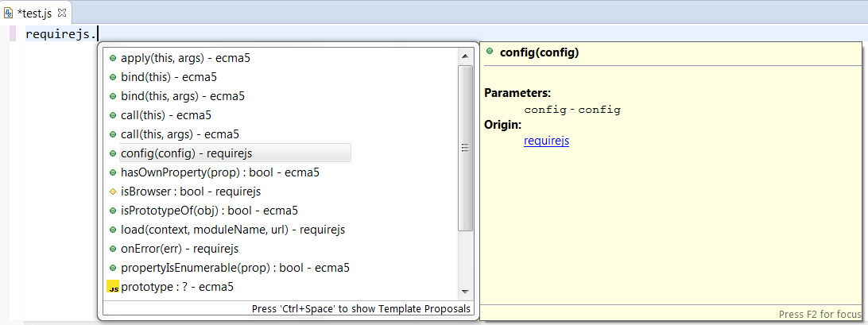Viewport: 868px width, 325px height.
Task: Choose bind(this) - ecma5 proposal
Action: point(169,77)
